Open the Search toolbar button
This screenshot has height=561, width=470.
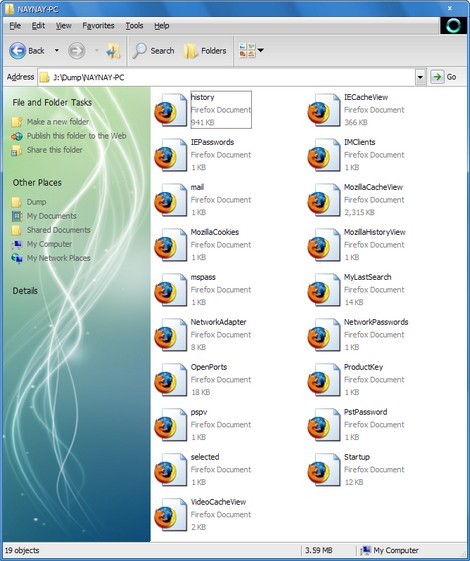click(x=153, y=51)
